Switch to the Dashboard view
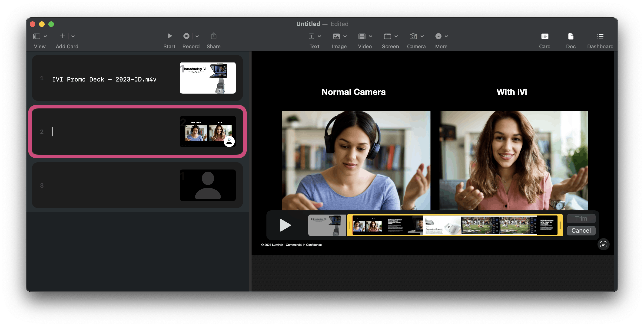Image resolution: width=644 pixels, height=326 pixels. coord(600,41)
